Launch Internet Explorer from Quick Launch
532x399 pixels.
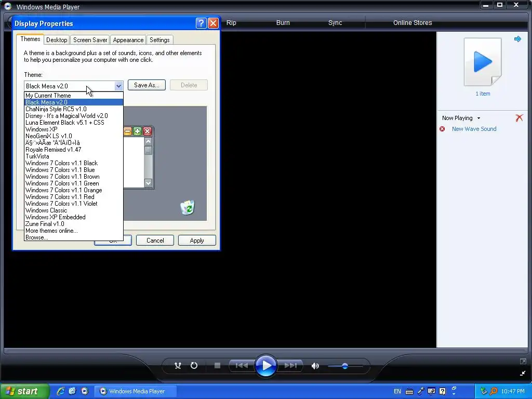(61, 391)
